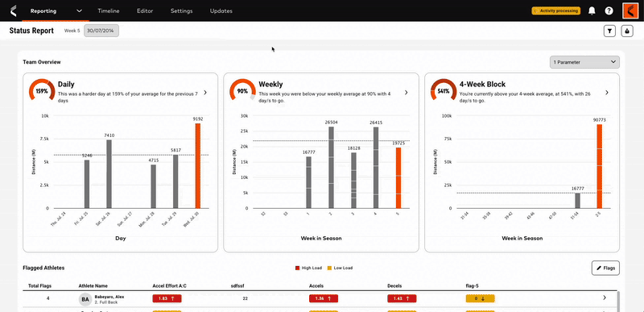Viewport: 644px width, 312px height.
Task: Expand the Reporting menu chevron
Action: click(79, 11)
